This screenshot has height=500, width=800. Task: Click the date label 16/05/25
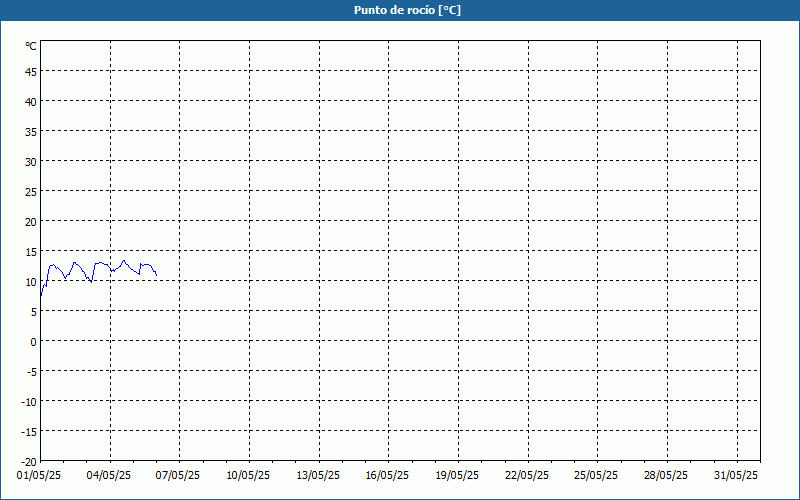click(387, 476)
